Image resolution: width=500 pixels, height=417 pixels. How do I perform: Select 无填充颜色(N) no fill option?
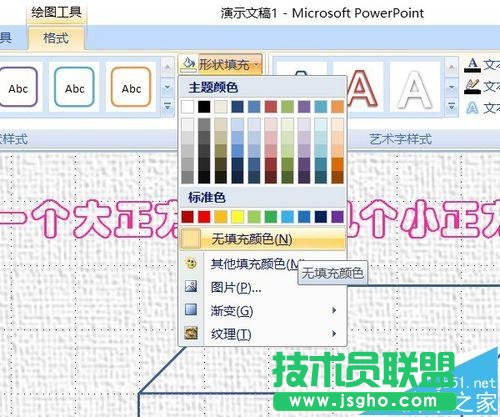click(263, 239)
